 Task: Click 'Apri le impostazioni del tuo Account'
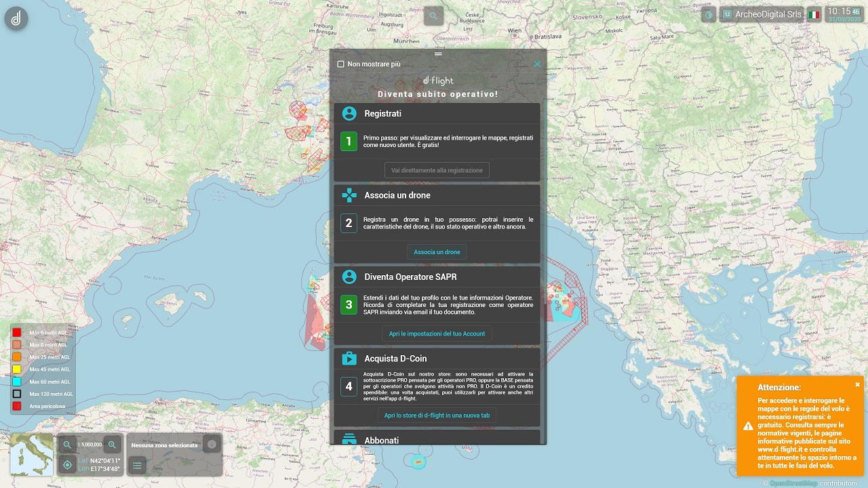pos(437,333)
